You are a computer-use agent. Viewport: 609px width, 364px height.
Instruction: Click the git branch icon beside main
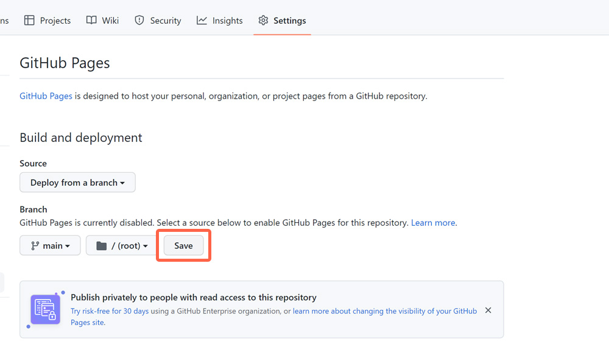click(35, 246)
